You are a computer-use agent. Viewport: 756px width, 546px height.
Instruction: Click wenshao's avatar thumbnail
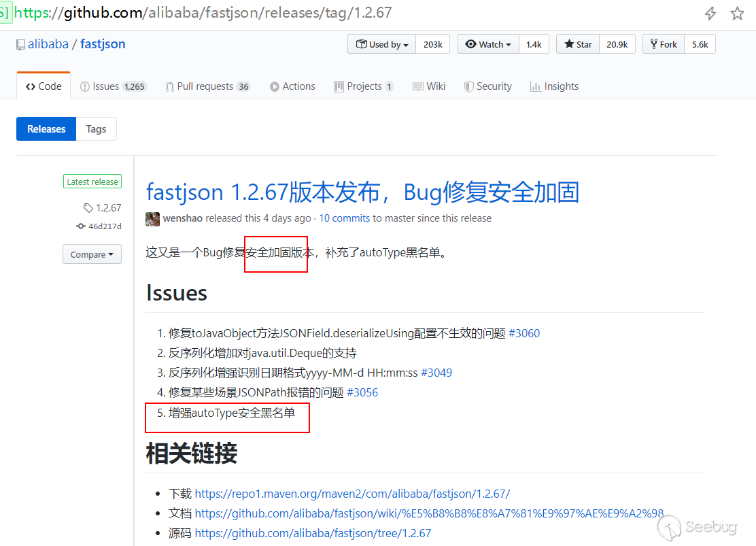click(x=152, y=219)
